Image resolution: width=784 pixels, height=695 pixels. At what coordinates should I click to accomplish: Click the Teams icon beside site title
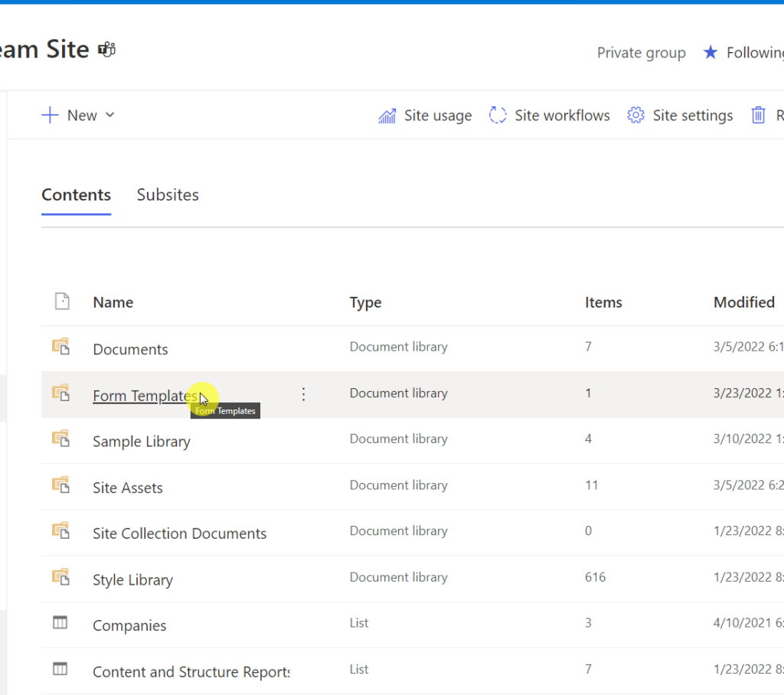pyautogui.click(x=106, y=50)
